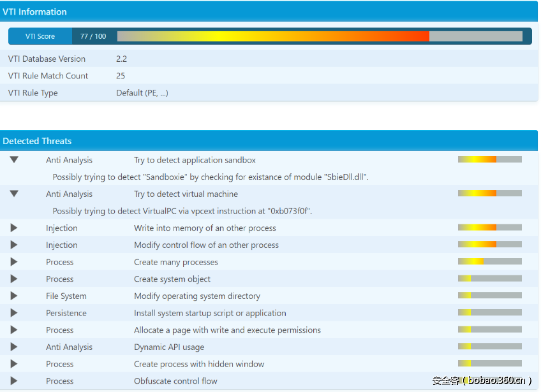
Task: Expand 'Modify control flow of an other process'
Action: click(14, 245)
